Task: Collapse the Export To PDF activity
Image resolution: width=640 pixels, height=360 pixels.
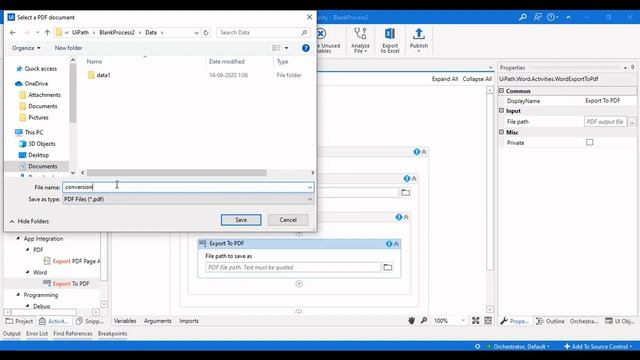Action: (x=396, y=244)
